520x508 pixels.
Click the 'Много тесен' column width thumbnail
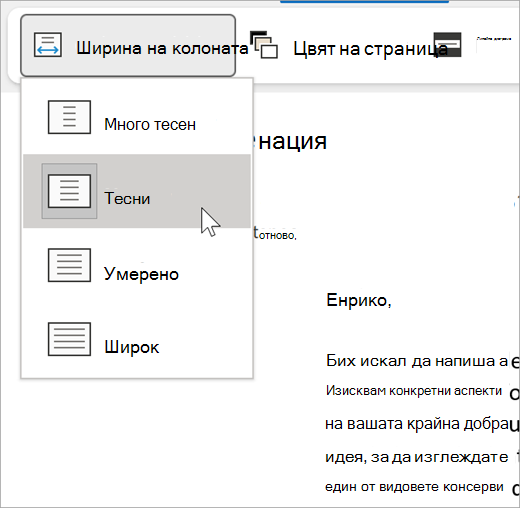[x=69, y=117]
